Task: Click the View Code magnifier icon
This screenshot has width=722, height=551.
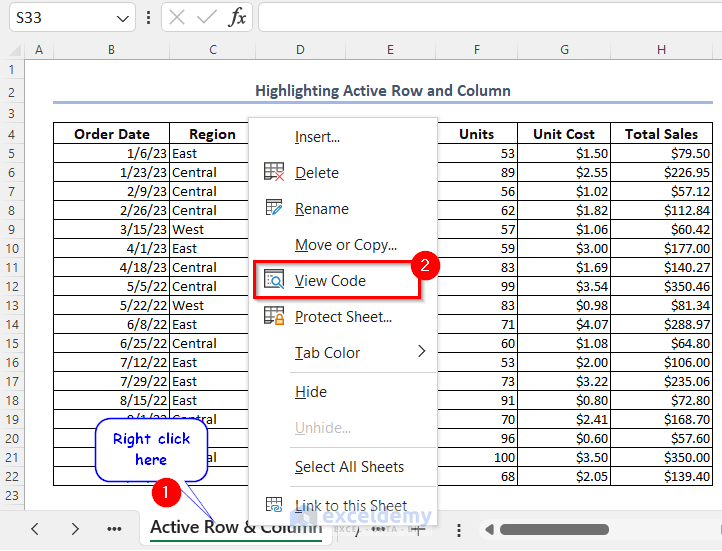Action: coord(274,280)
